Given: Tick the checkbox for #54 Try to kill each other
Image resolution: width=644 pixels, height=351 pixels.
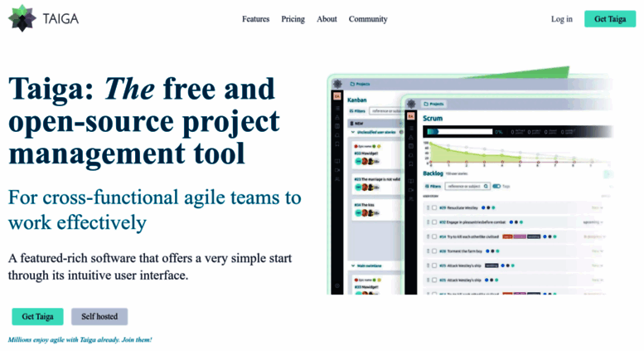Looking at the screenshot, I should (x=434, y=236).
